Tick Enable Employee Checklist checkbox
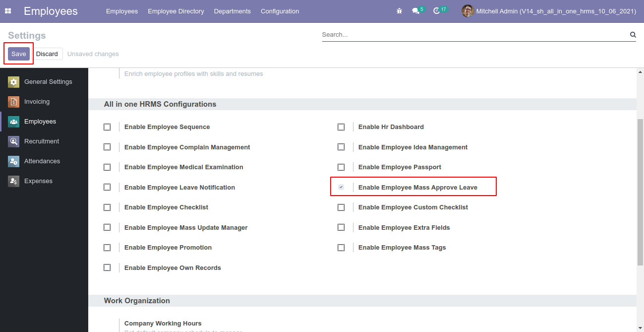The height and width of the screenshot is (332, 644). (x=107, y=207)
